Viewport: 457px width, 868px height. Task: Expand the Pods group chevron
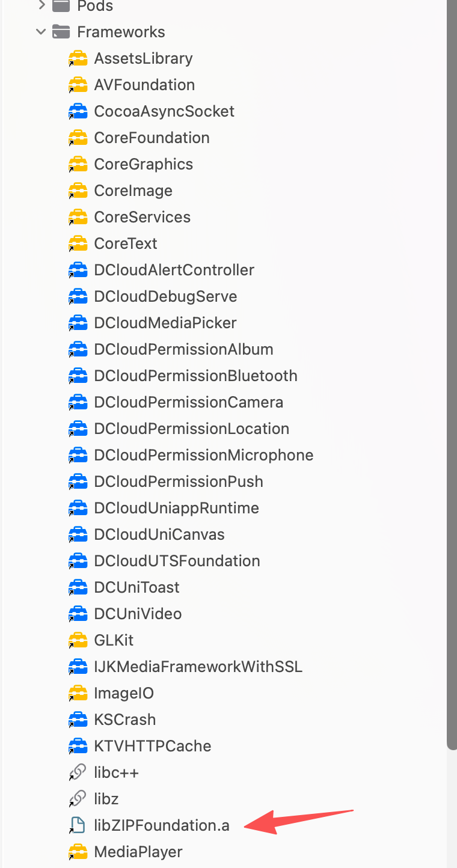click(x=41, y=6)
